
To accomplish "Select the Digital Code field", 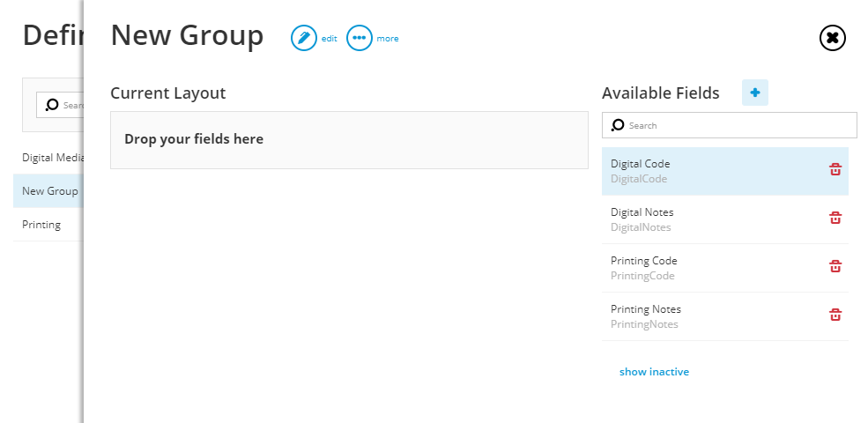I will [725, 171].
